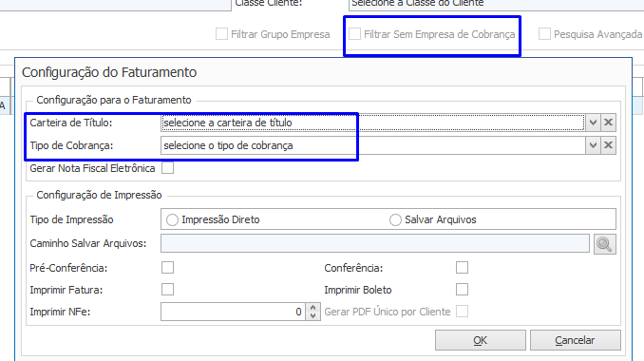Check the Conferência box
The width and height of the screenshot is (644, 361).
point(462,267)
